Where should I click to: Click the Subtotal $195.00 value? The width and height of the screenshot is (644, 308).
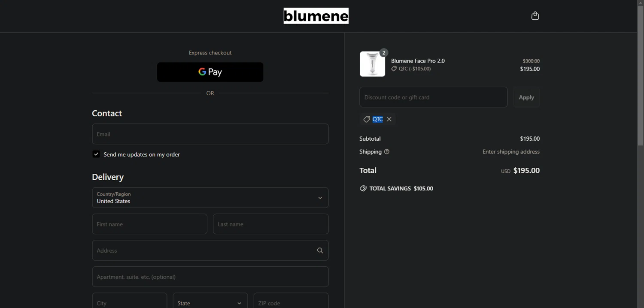click(x=530, y=139)
